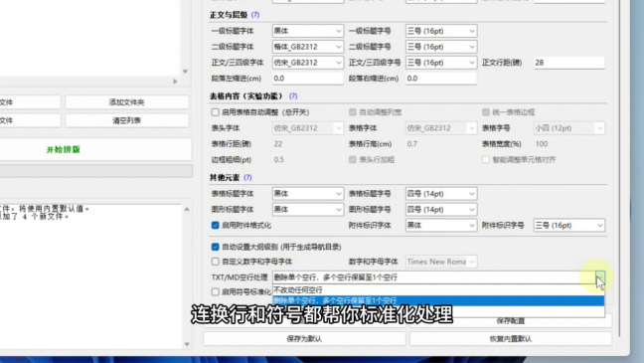Click log panel scroll-down arrow

point(187,344)
